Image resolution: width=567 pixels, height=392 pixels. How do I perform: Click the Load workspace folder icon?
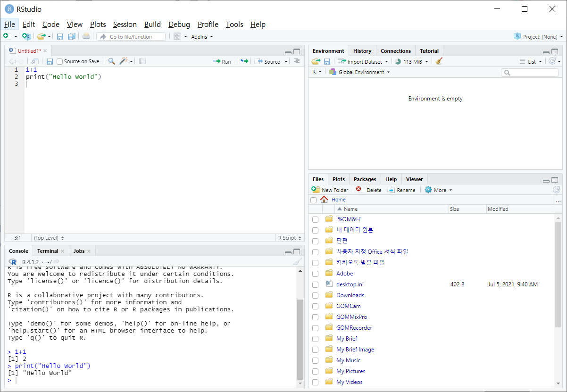pos(316,61)
